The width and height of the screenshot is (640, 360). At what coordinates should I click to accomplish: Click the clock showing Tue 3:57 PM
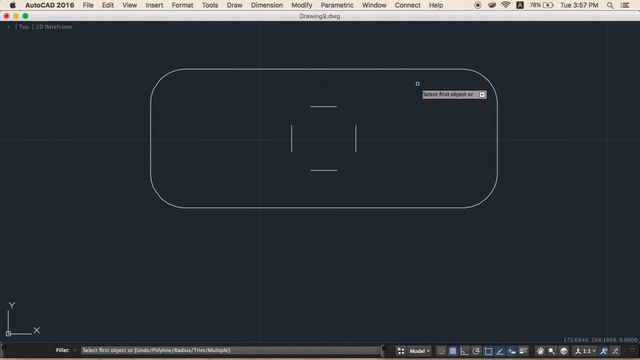pyautogui.click(x=579, y=5)
